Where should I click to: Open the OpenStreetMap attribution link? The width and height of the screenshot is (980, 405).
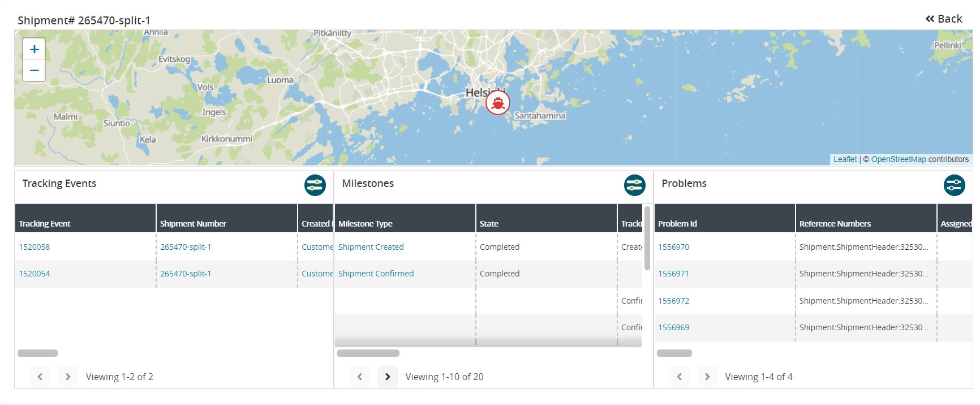899,159
